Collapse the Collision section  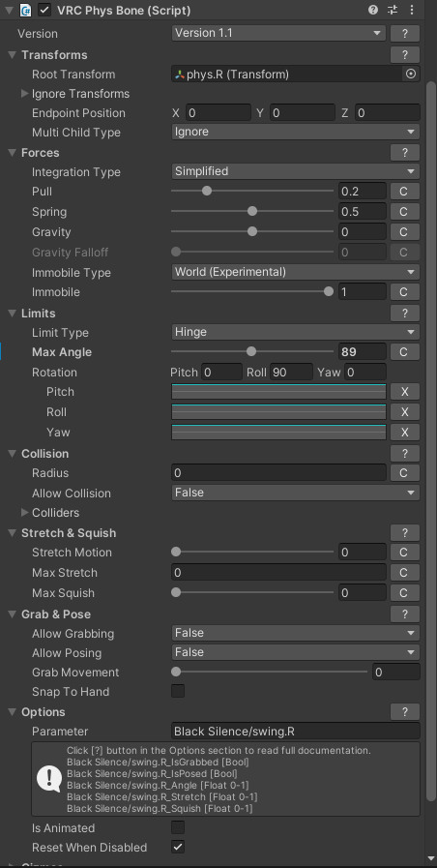click(13, 454)
